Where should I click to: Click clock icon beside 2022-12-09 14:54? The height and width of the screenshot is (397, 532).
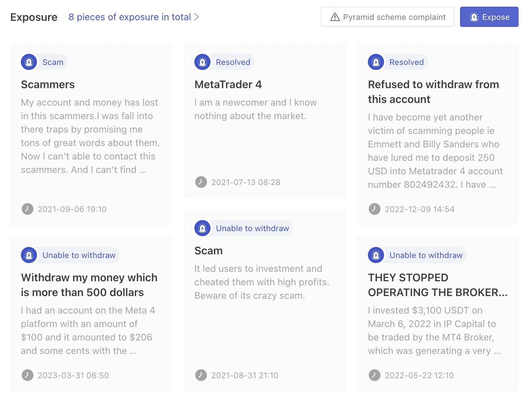[x=375, y=209]
